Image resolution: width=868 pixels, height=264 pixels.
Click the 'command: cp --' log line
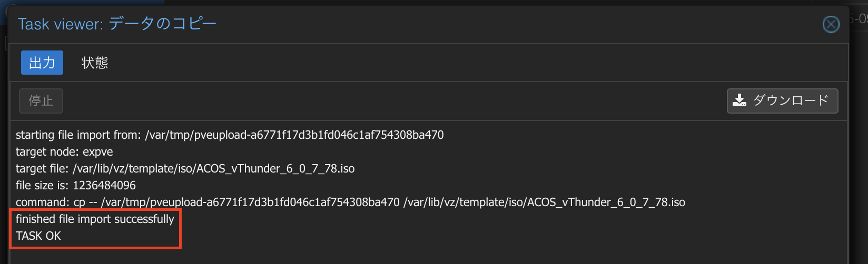pos(350,202)
